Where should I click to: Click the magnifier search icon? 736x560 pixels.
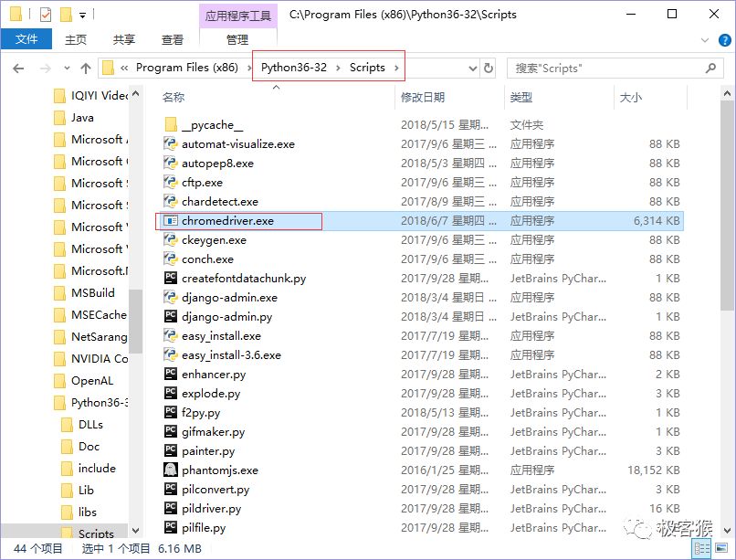click(x=710, y=69)
